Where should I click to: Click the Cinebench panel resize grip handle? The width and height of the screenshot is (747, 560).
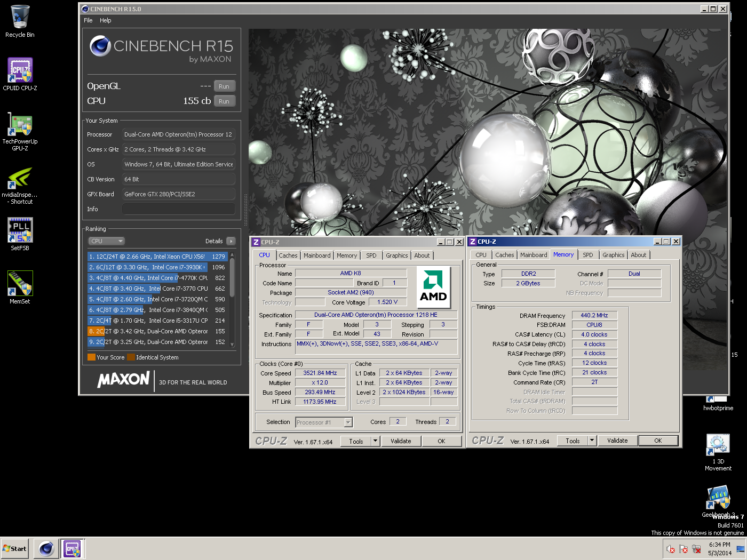245,210
